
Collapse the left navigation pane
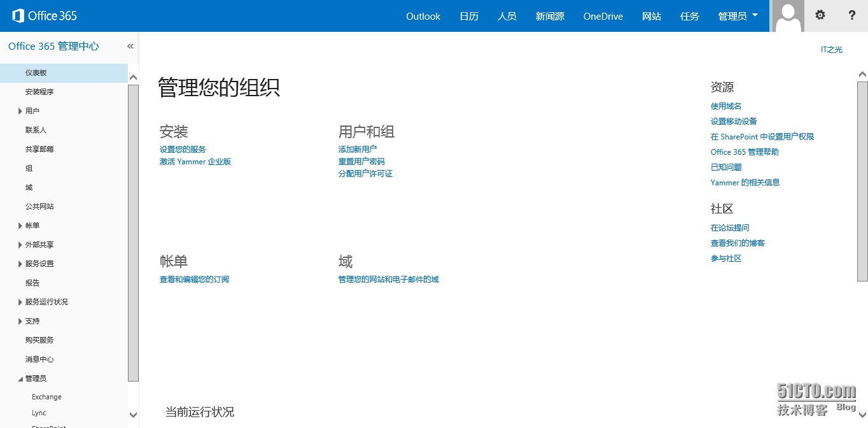pos(130,46)
